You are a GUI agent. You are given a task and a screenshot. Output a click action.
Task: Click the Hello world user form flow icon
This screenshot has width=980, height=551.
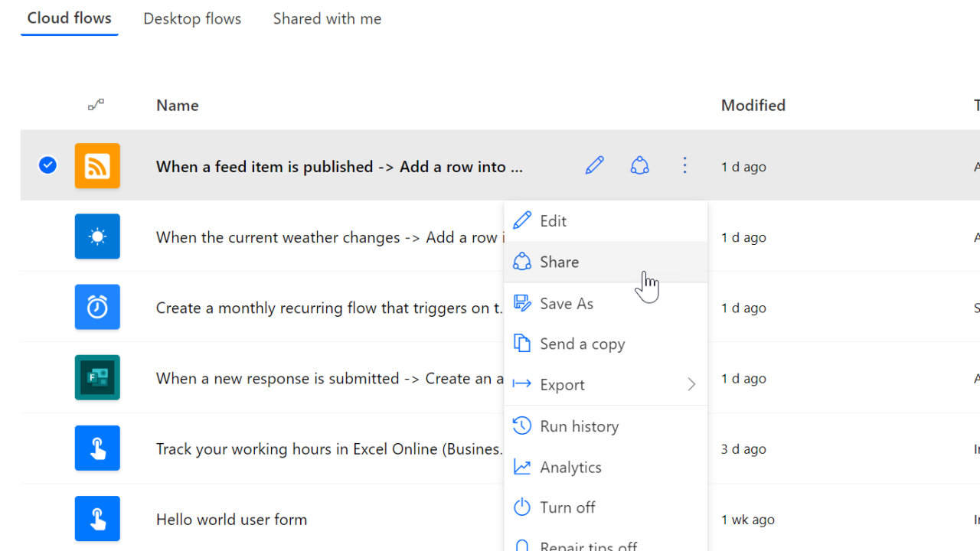click(x=97, y=518)
